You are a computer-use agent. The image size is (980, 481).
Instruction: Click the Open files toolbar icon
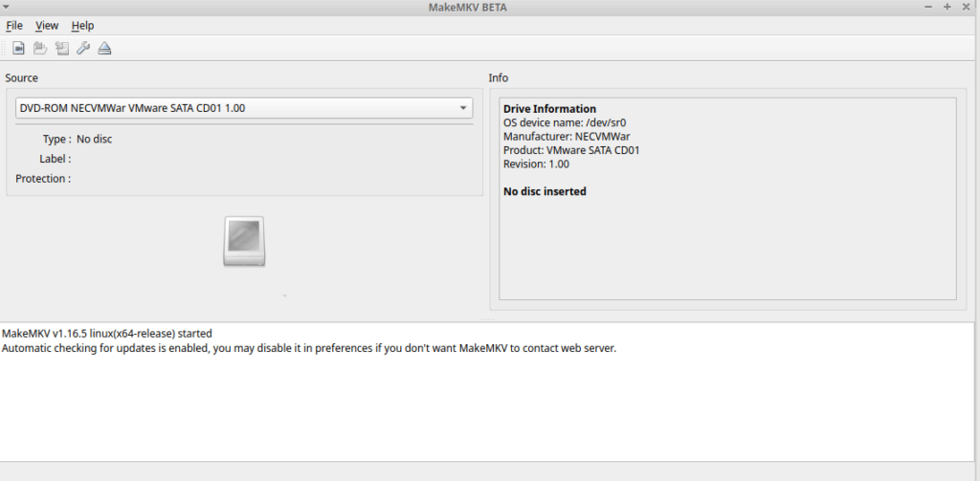(x=19, y=48)
